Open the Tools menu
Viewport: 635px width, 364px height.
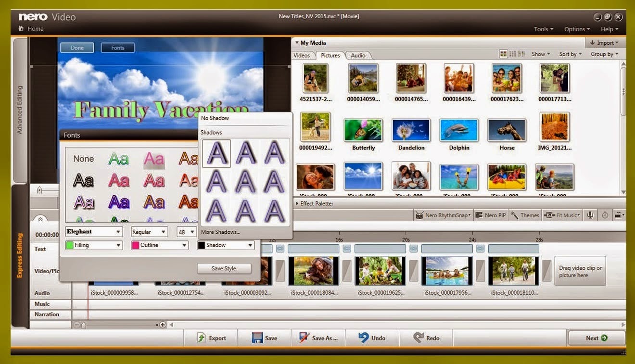click(544, 29)
